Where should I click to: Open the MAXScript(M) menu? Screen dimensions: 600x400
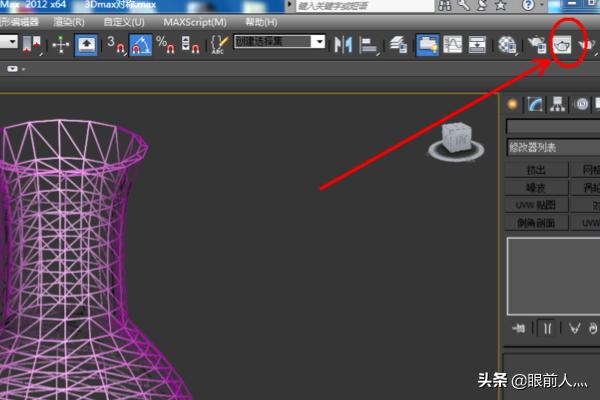click(195, 22)
